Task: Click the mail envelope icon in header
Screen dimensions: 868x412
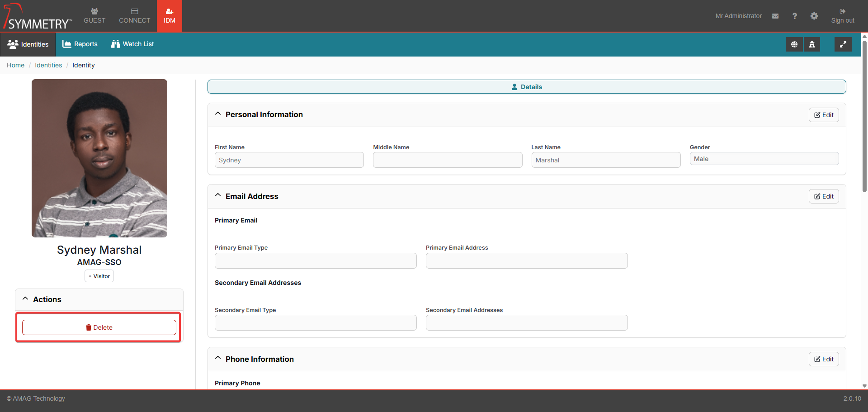Action: pyautogui.click(x=775, y=16)
